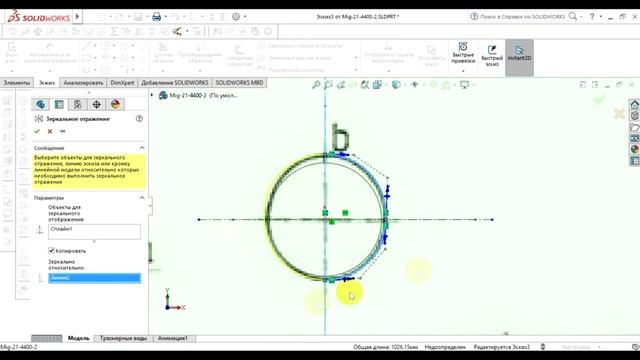Open the Display Style dropdown arrow
640x360 pixels.
pos(404,85)
